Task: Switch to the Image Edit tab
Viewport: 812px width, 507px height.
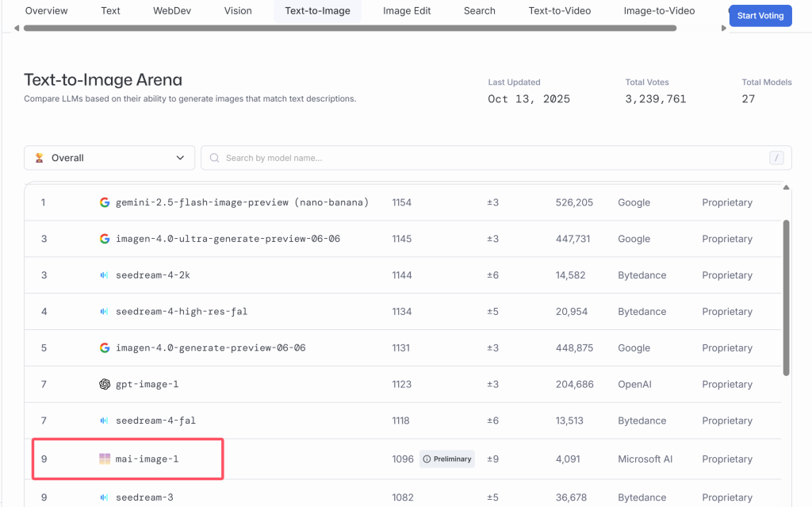Action: tap(407, 11)
